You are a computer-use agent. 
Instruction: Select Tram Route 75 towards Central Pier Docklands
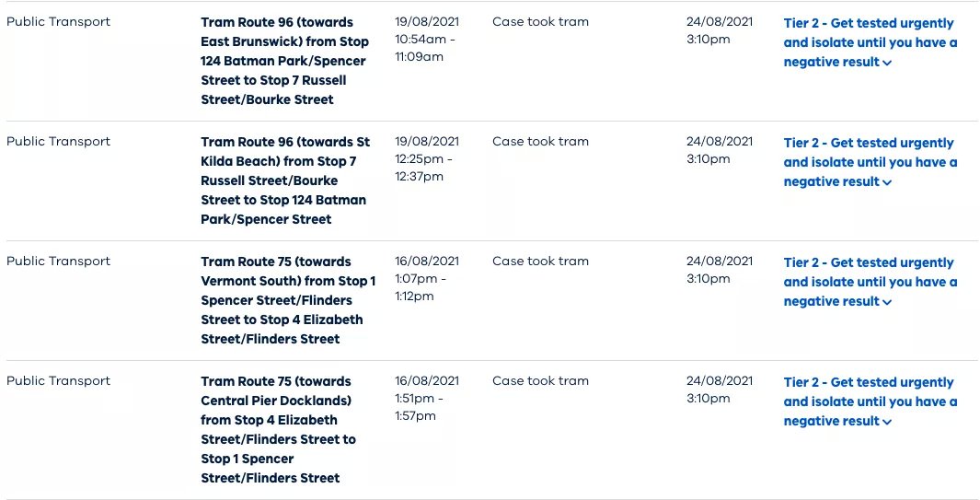pos(278,429)
